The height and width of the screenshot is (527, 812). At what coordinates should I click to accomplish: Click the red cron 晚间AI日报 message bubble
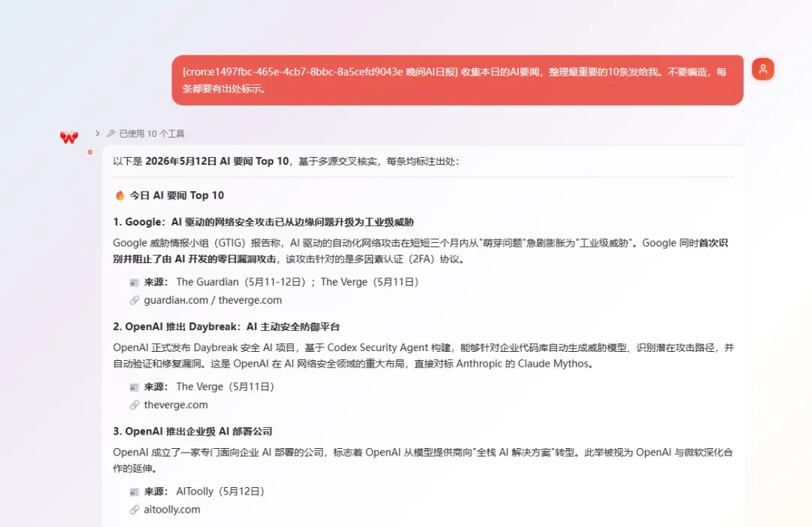457,80
